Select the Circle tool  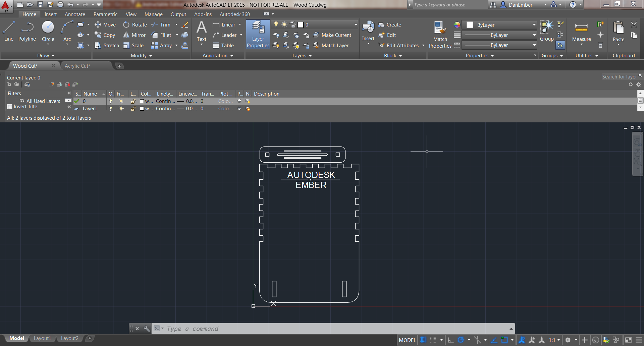click(x=48, y=31)
